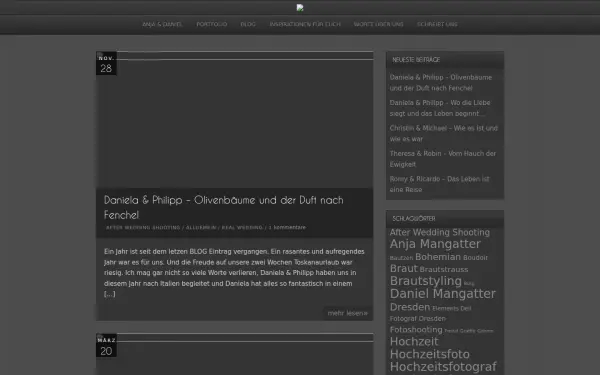This screenshot has width=600, height=375.
Task: Click 'mehr lesen»' on the Nov. 28 post
Action: [x=347, y=313]
